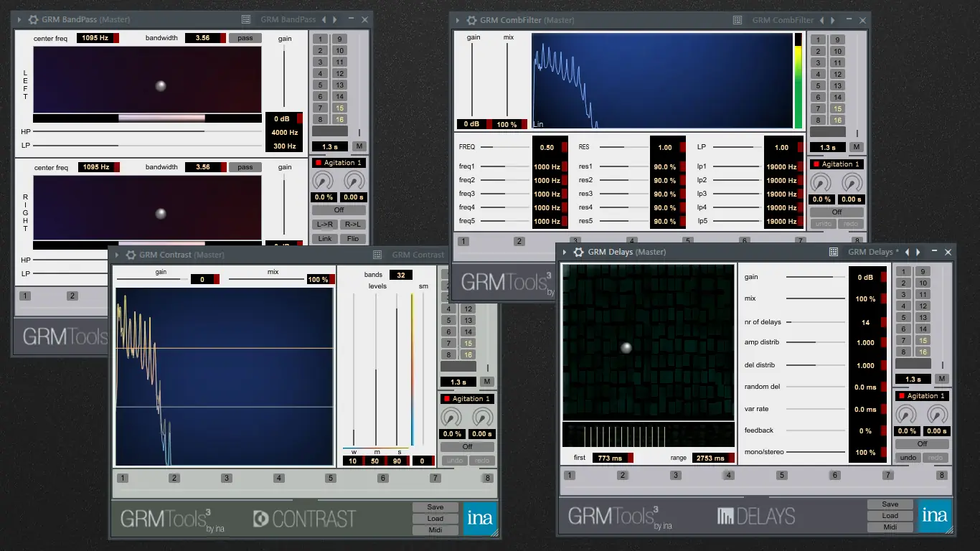Go to next preset in Delays title bar
Image resolution: width=980 pixels, height=551 pixels.
(x=918, y=252)
